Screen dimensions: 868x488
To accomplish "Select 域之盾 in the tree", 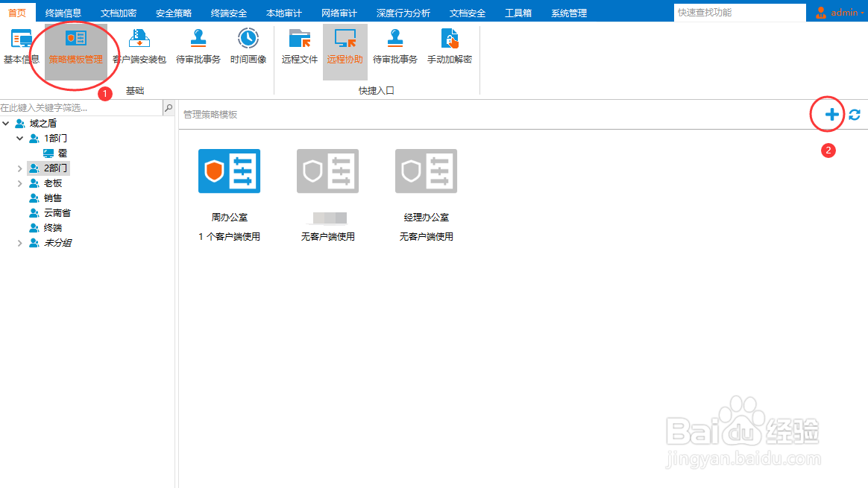I will [43, 124].
